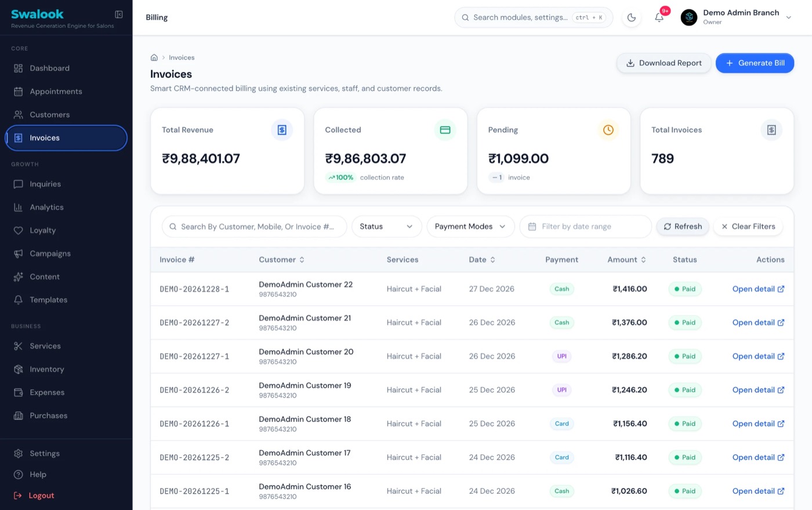Viewport: 812px width, 510px height.
Task: Sort the table by the Customer column
Action: (281, 259)
